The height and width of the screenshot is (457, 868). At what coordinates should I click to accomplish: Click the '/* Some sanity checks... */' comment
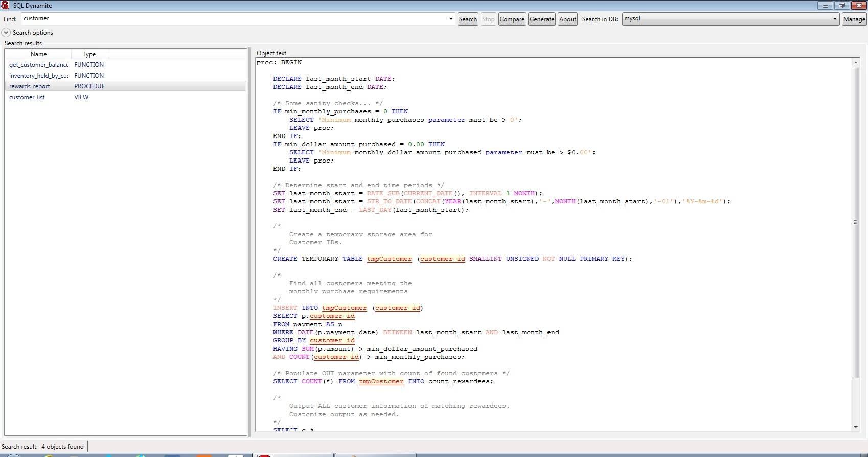328,103
